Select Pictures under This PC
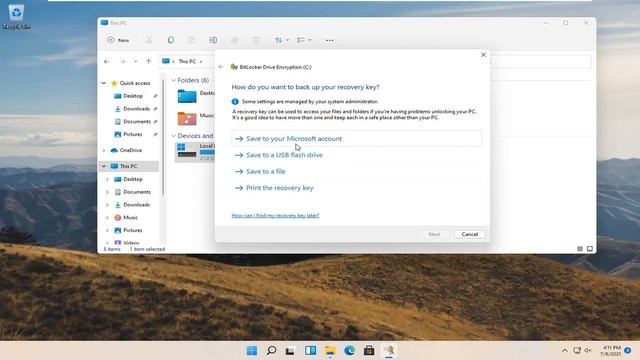 coord(133,230)
